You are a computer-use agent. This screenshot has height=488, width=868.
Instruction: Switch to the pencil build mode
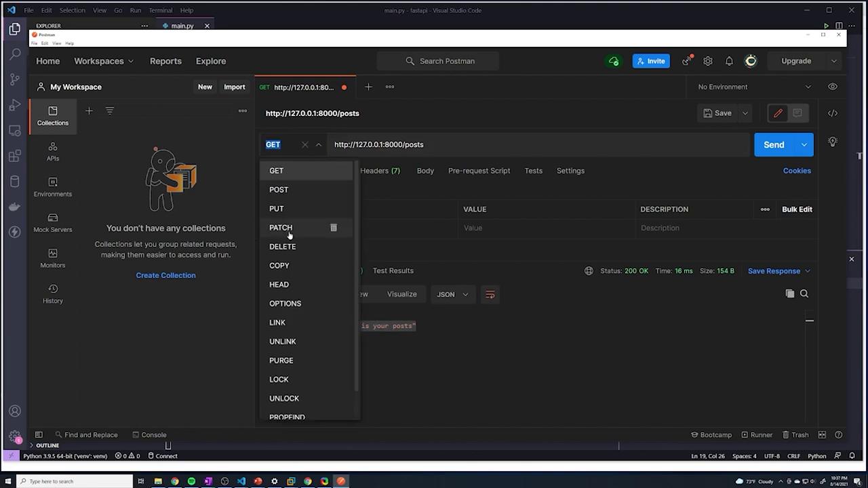pyautogui.click(x=778, y=113)
